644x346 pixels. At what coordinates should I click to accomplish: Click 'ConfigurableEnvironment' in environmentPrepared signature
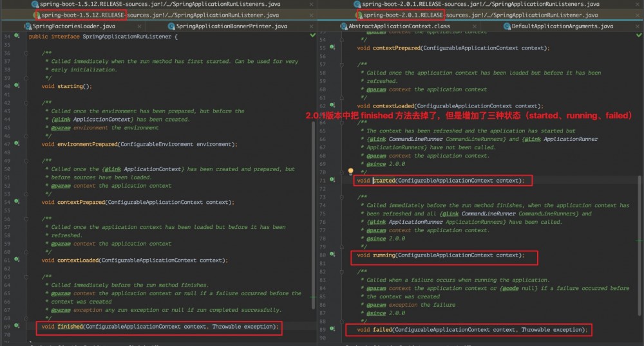pyautogui.click(x=156, y=144)
